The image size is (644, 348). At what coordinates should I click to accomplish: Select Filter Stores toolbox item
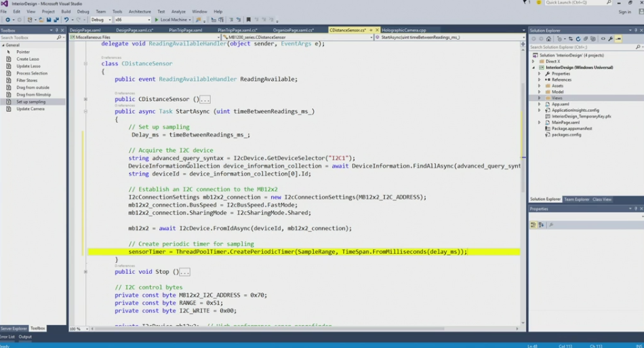(26, 81)
